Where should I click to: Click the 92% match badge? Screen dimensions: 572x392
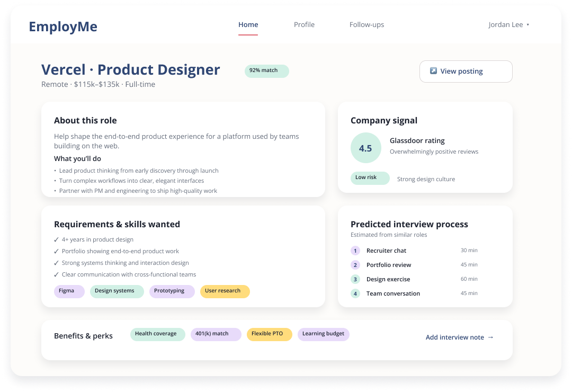pos(266,71)
